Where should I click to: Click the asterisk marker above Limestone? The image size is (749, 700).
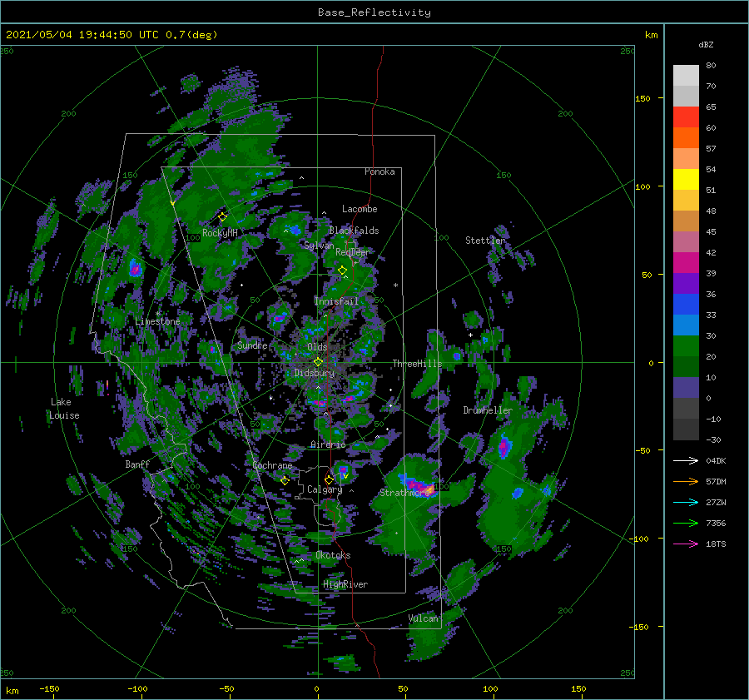(x=157, y=314)
